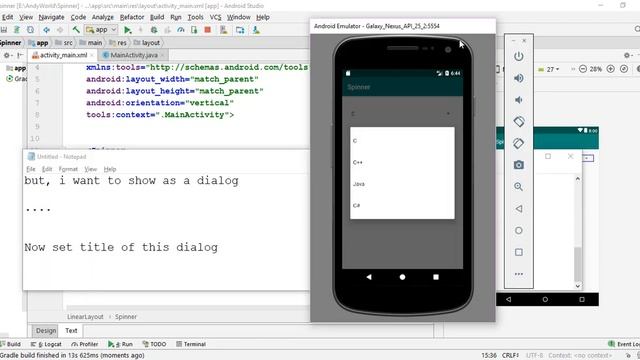Run the app with green play button

[127, 30]
